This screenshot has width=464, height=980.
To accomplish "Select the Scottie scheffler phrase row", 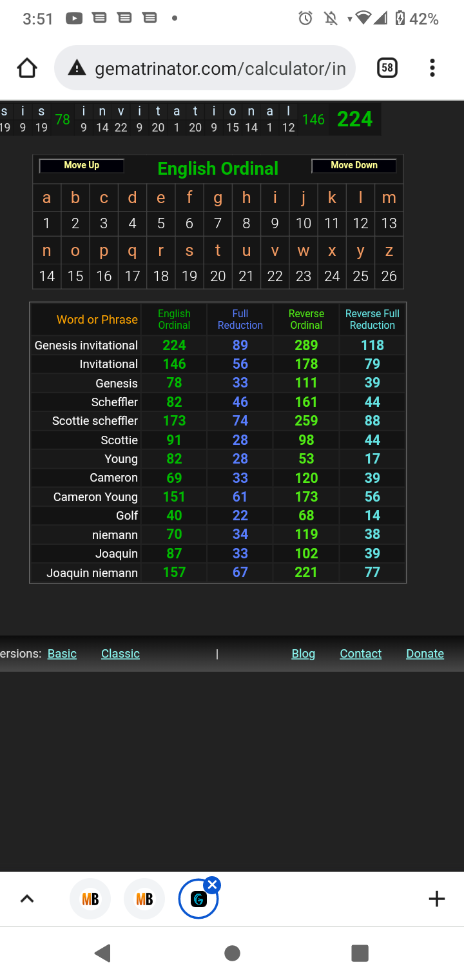I will pos(95,421).
